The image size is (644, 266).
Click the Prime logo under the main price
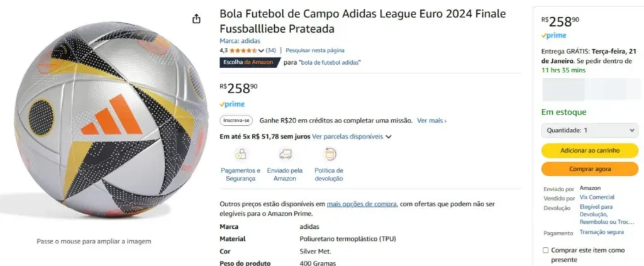232,104
